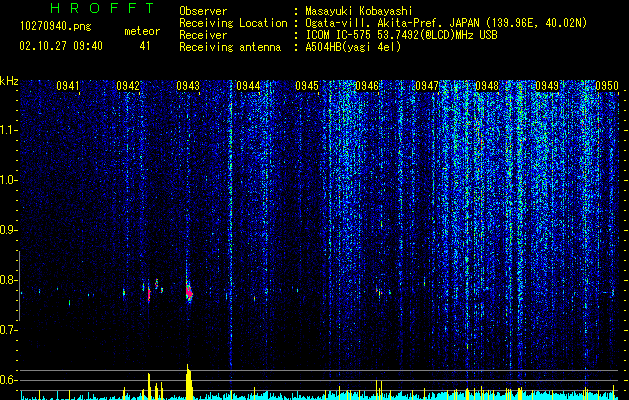Click the 1.1 kHz axis label
629x400 pixels.
point(9,130)
